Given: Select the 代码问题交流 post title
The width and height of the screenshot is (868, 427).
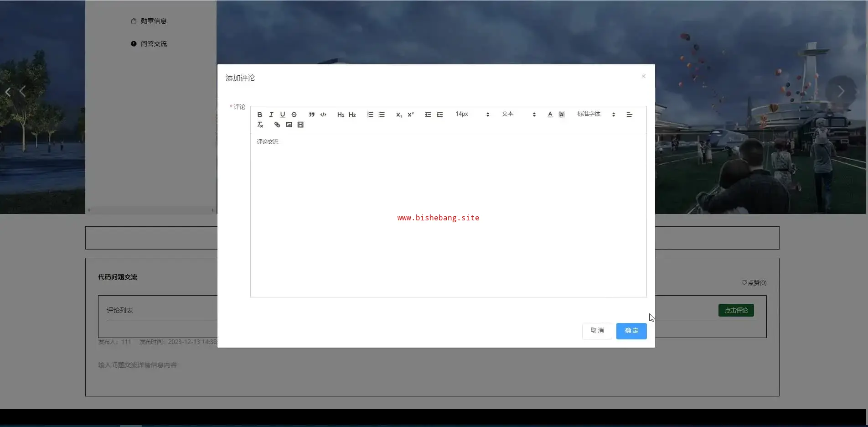Looking at the screenshot, I should coord(118,277).
